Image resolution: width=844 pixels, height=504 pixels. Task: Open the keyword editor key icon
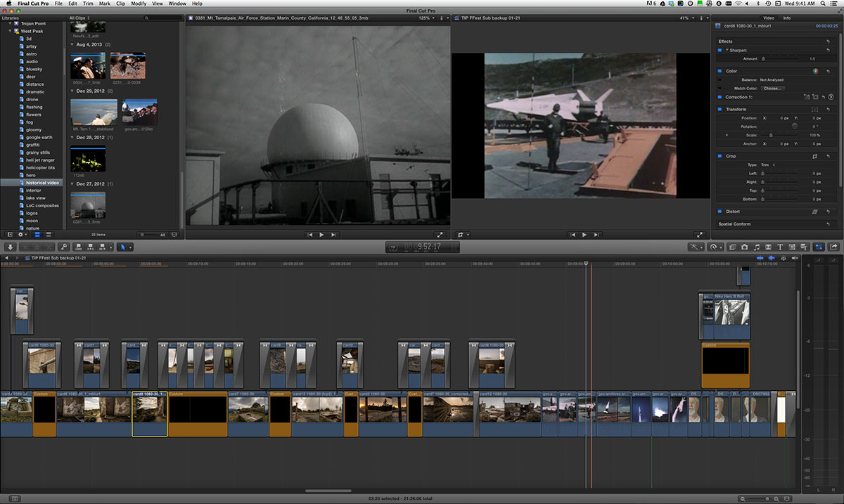(x=63, y=247)
